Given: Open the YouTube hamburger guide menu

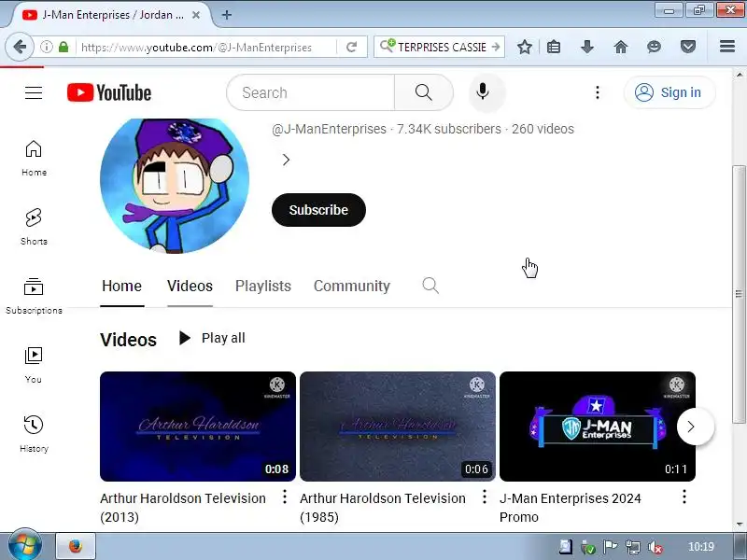Looking at the screenshot, I should click(34, 92).
